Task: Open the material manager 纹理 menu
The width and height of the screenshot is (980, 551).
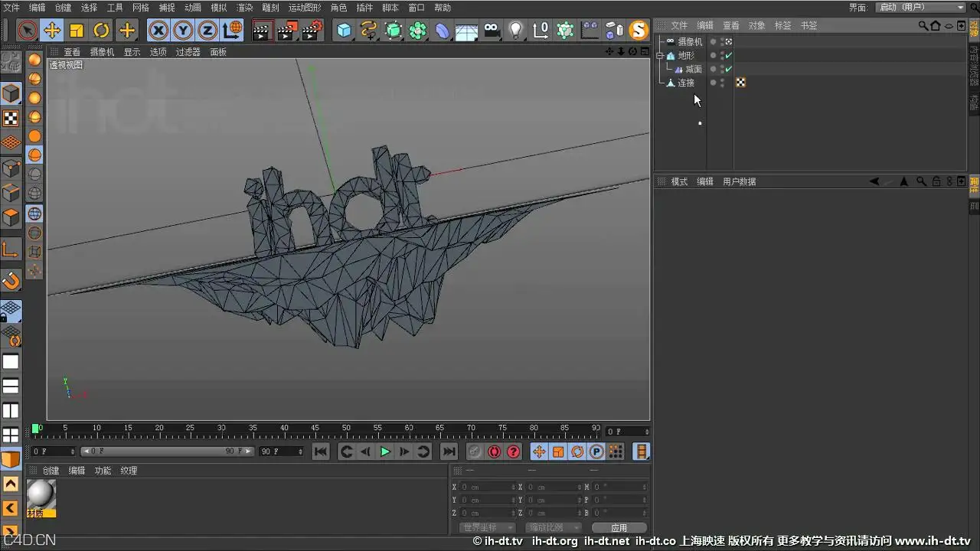Action: [129, 471]
